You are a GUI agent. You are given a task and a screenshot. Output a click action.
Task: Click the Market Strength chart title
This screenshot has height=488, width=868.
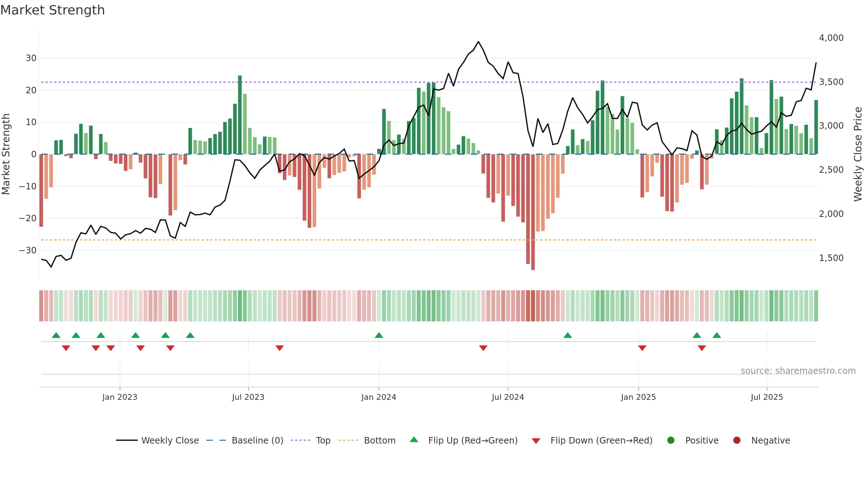(52, 10)
